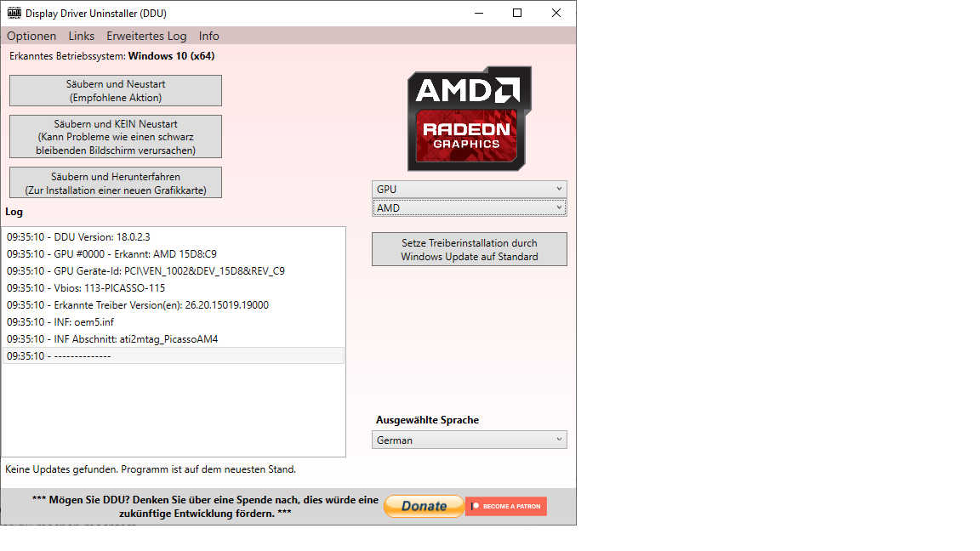Select log line 'INF Abschnitt: ati2mtag_PicassoAM4'
Screen dimensions: 980x551
(x=174, y=338)
